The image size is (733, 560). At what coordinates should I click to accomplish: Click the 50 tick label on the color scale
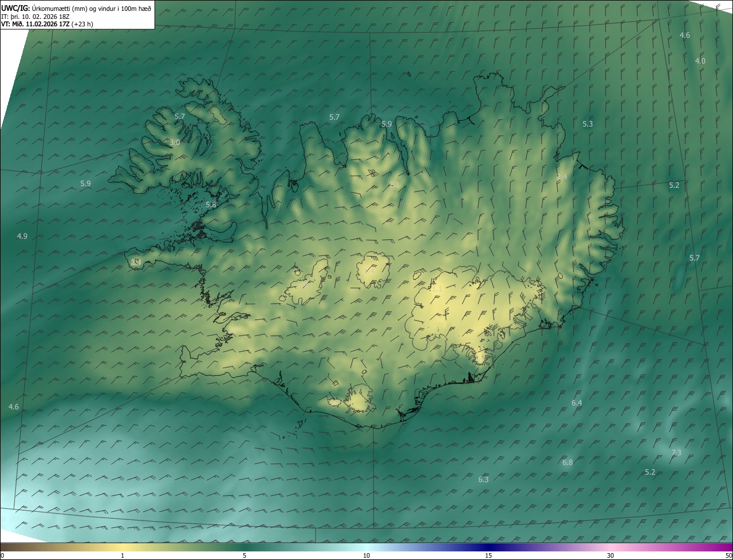[x=728, y=555]
